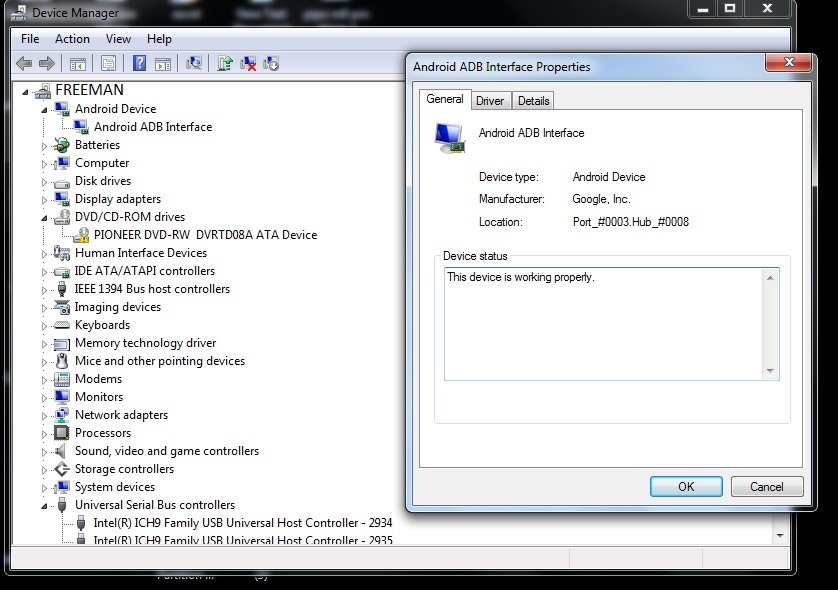Screen dimensions: 838x590
Task: Click the Device status up scroll arrow
Action: 770,277
